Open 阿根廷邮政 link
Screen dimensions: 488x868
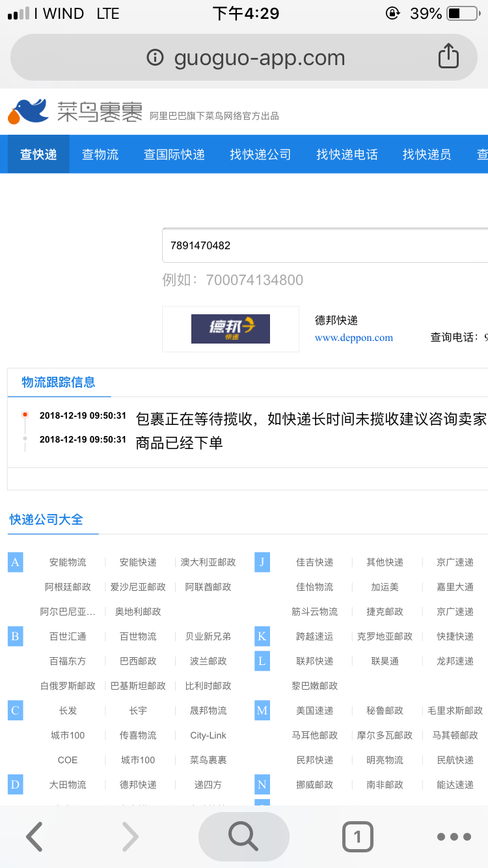tap(68, 587)
